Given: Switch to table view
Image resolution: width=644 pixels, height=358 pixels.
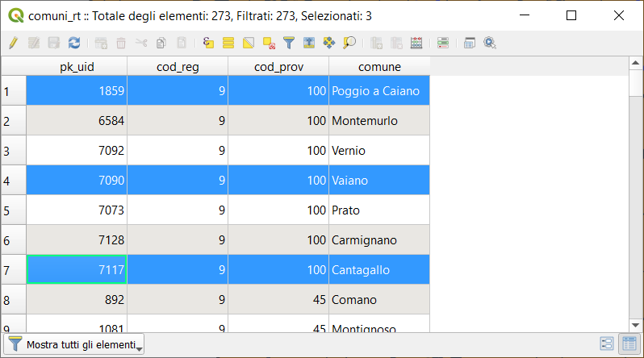Looking at the screenshot, I should pyautogui.click(x=627, y=344).
